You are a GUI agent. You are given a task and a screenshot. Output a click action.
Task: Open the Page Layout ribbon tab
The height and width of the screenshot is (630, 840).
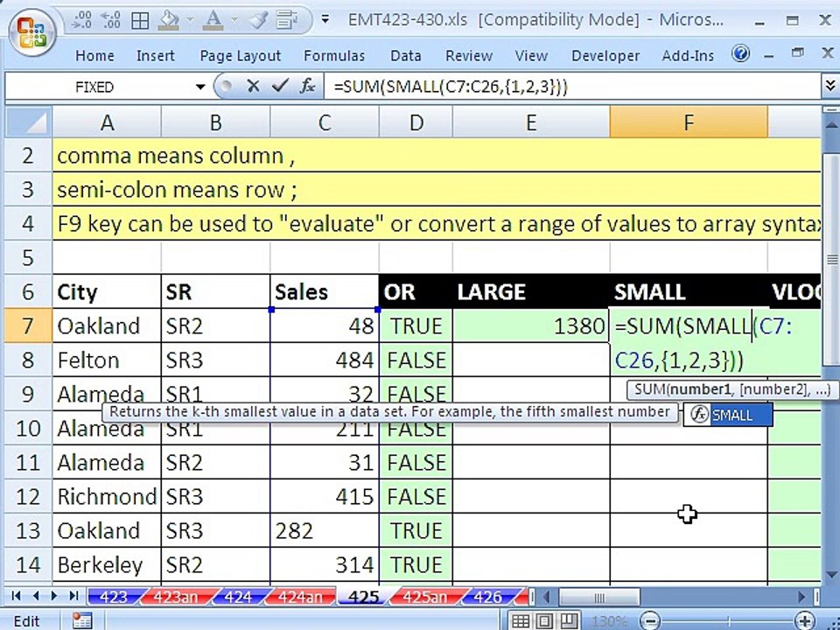pos(240,56)
